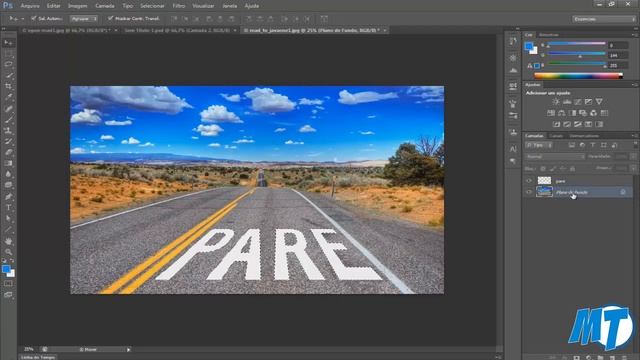
Task: Select the Path Selection tool
Action: tap(8, 218)
